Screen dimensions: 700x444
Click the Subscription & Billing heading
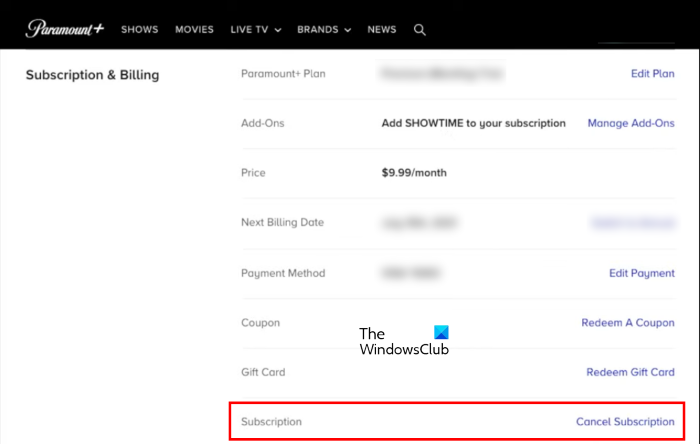92,75
